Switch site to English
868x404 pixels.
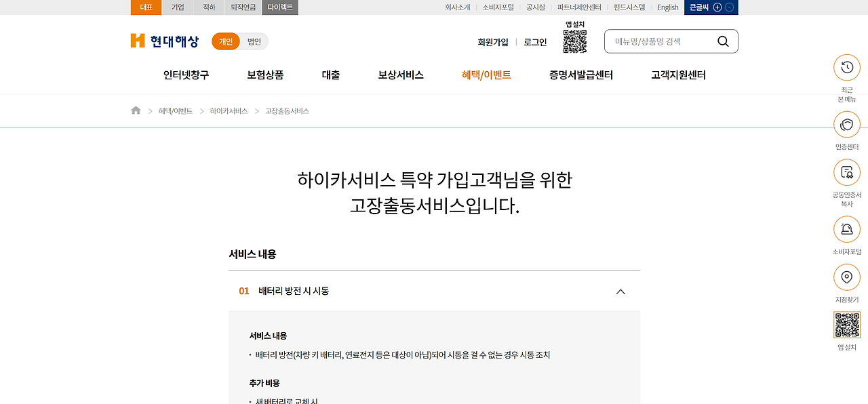(668, 7)
